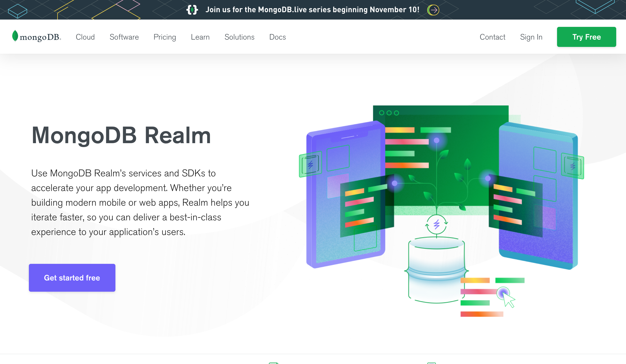This screenshot has height=364, width=626.
Task: Expand the Software navigation menu
Action: [124, 37]
